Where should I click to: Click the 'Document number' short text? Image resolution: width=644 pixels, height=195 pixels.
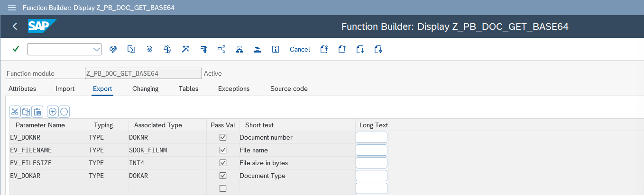(266, 137)
